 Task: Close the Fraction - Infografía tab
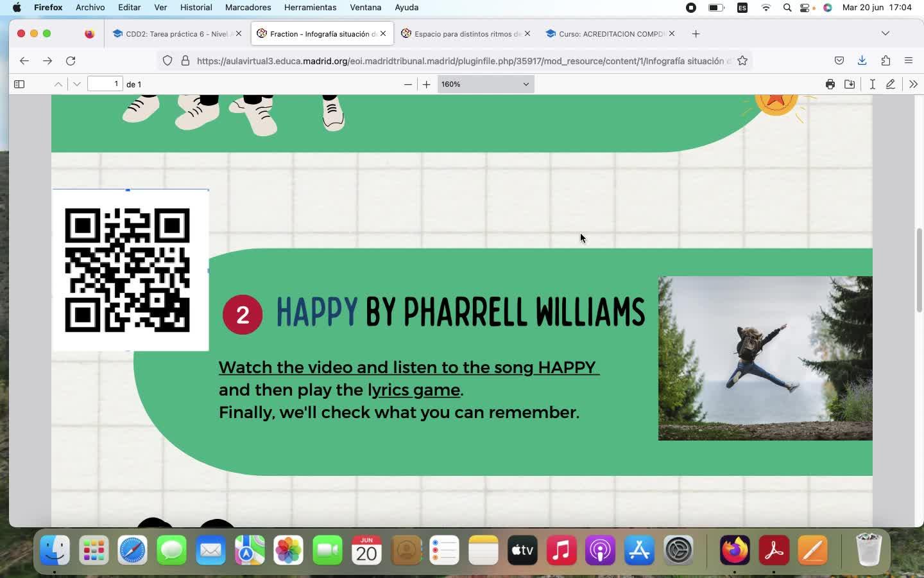coord(383,33)
